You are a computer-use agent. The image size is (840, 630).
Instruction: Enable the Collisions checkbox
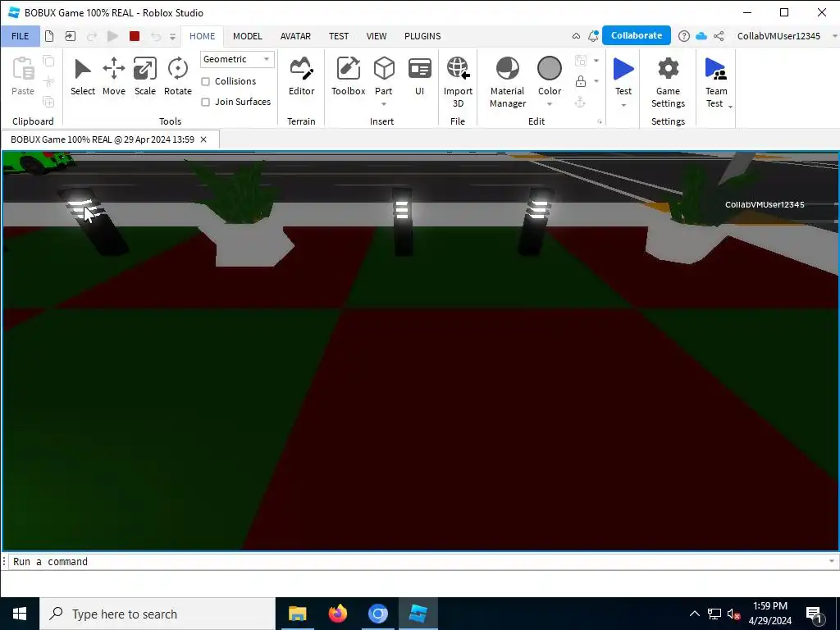(x=205, y=81)
